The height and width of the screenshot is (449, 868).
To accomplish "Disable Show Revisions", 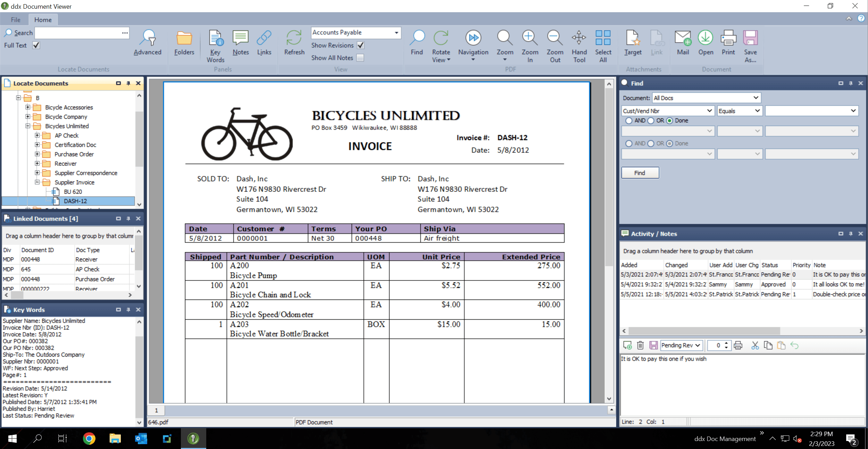I will (x=361, y=45).
